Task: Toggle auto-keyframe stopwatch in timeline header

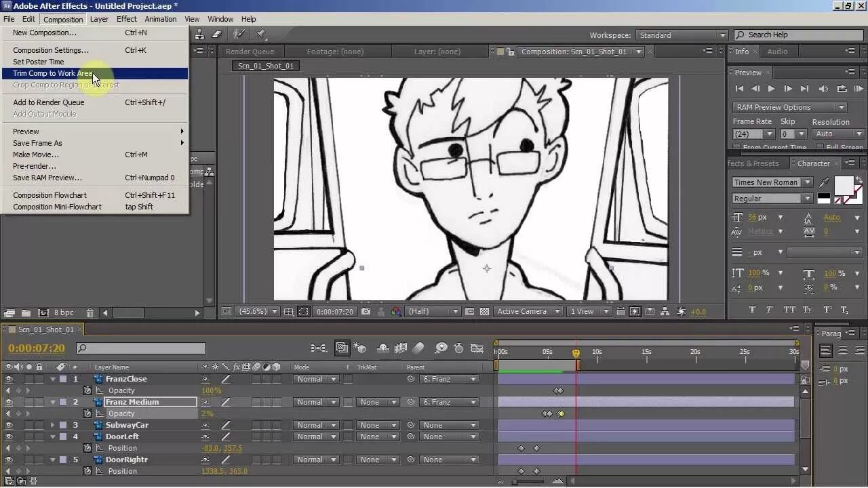Action: (459, 348)
